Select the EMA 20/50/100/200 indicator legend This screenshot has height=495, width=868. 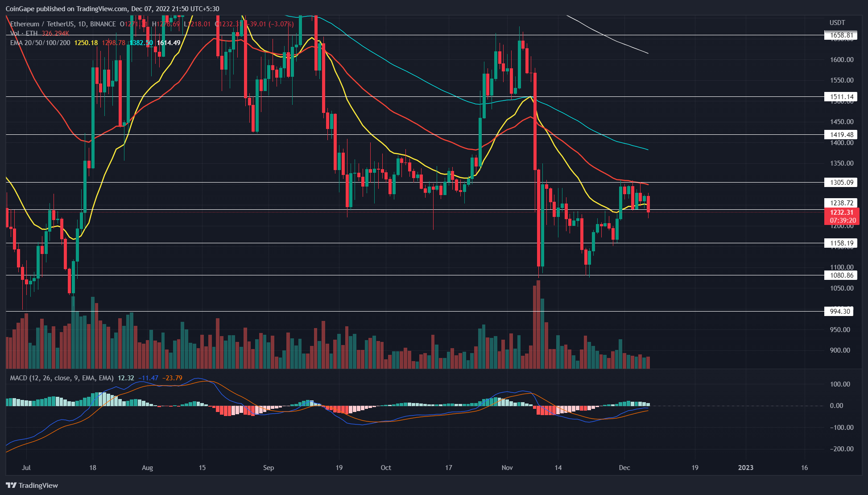click(40, 43)
